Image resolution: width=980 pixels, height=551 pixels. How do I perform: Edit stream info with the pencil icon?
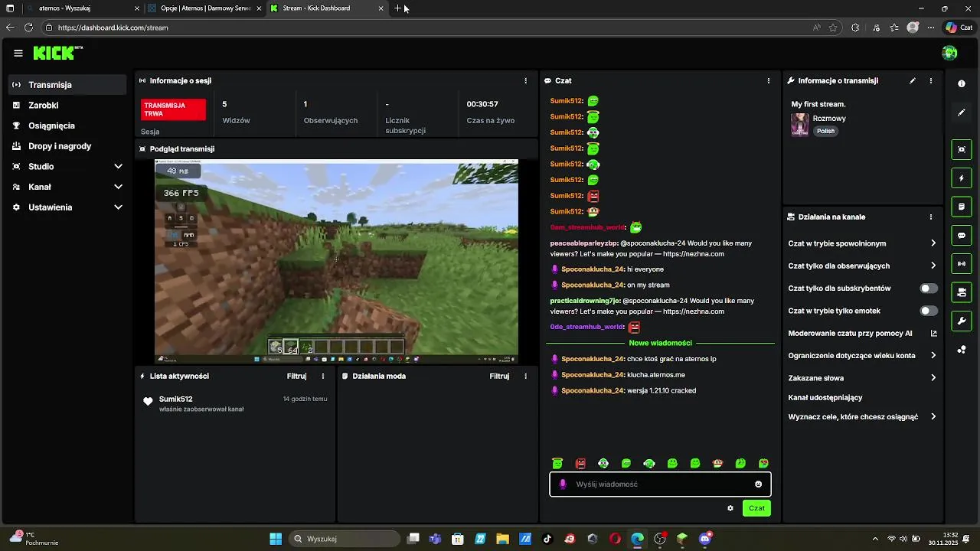[x=913, y=80]
